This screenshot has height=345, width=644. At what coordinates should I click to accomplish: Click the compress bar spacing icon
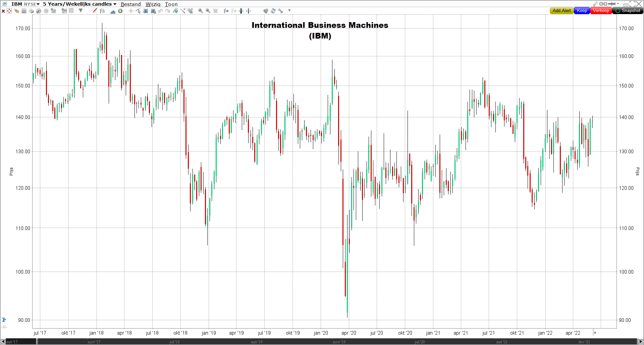click(249, 11)
